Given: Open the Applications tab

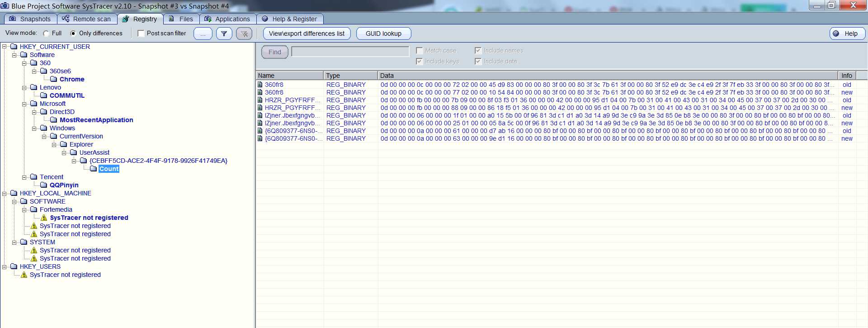Looking at the screenshot, I should pos(228,19).
